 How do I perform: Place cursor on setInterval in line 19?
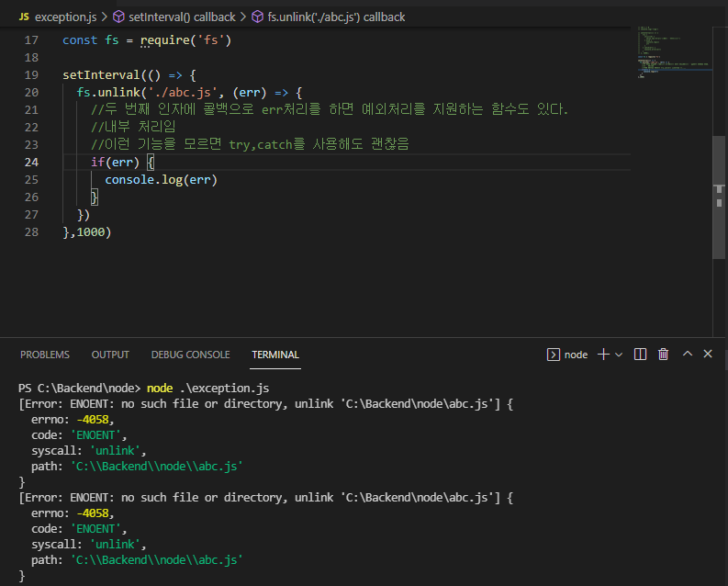tap(102, 75)
